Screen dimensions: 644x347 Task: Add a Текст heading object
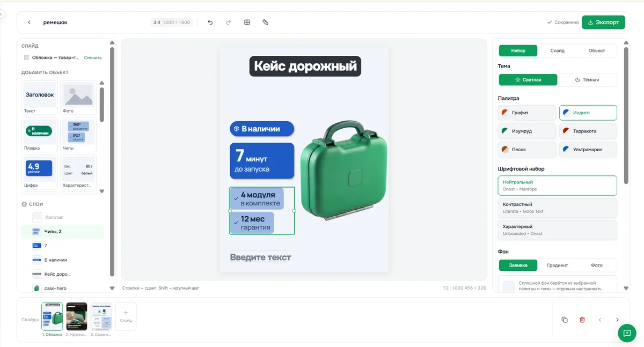(x=40, y=98)
